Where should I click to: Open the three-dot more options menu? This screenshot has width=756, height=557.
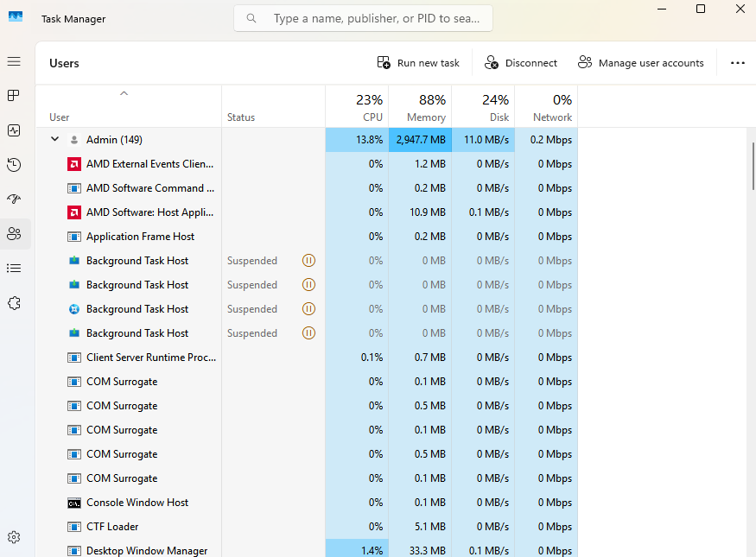point(737,63)
